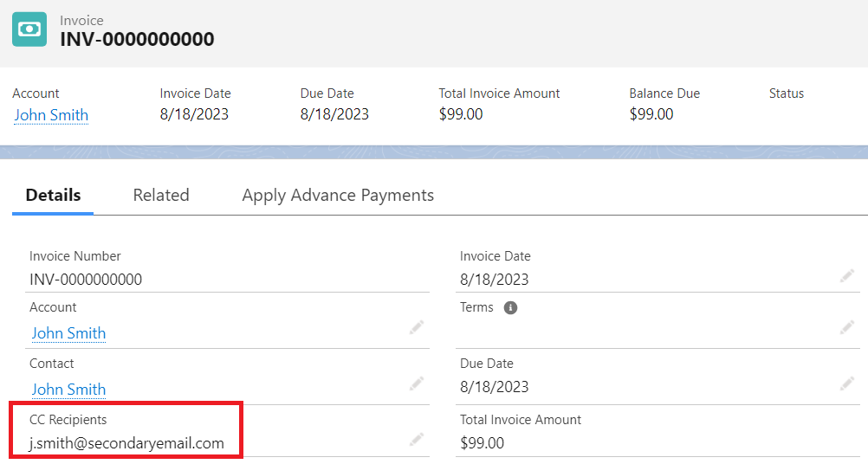The width and height of the screenshot is (868, 464).
Task: Click the edit pencil beside Terms
Action: (x=846, y=327)
